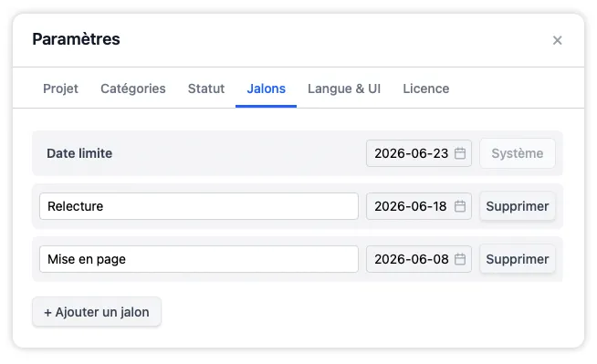Switch to the Projet tab
Screen dimensions: 597x364
(x=60, y=88)
